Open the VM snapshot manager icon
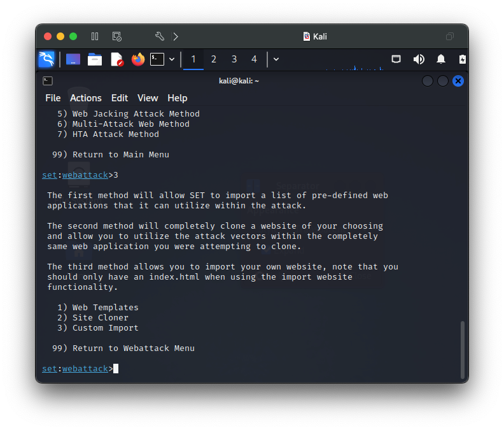Screen dimensions: 504x430 coord(116,36)
